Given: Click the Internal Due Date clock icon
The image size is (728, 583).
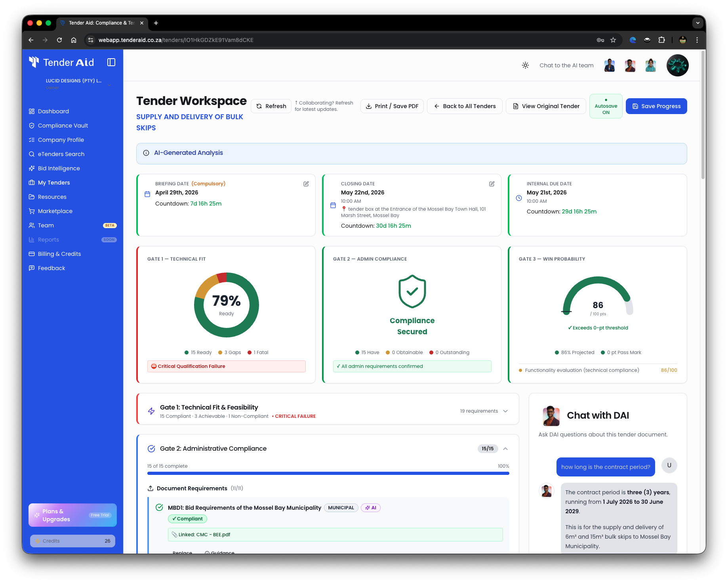Looking at the screenshot, I should (519, 198).
